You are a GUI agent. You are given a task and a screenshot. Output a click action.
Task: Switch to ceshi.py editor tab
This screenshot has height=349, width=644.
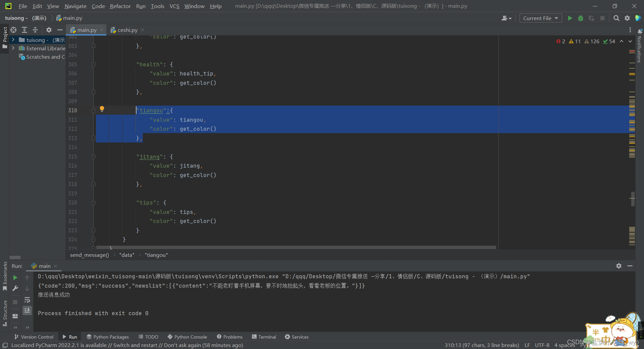[x=127, y=30]
